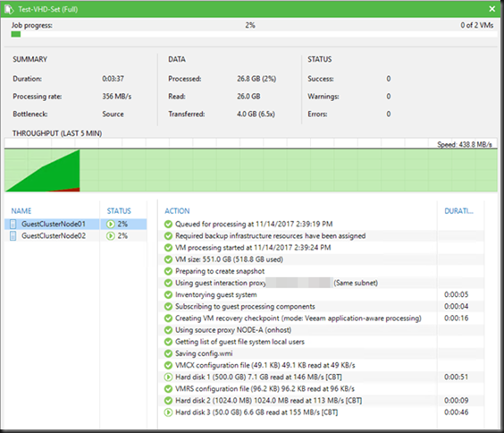The height and width of the screenshot is (433, 504).
Task: Sort by the STATUS column header
Action: click(119, 211)
